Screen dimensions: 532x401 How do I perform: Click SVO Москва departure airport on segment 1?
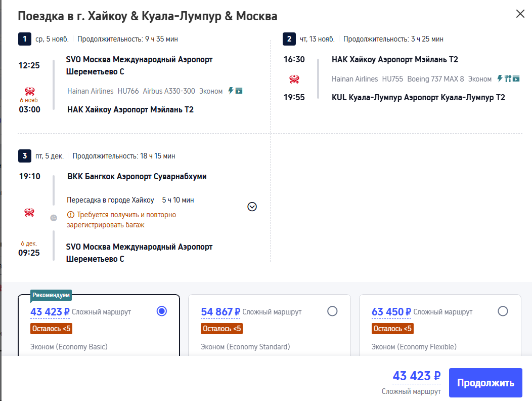tap(139, 66)
